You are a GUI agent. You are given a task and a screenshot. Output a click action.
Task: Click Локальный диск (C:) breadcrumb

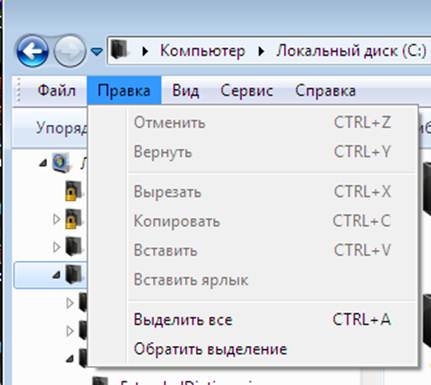pyautogui.click(x=351, y=51)
